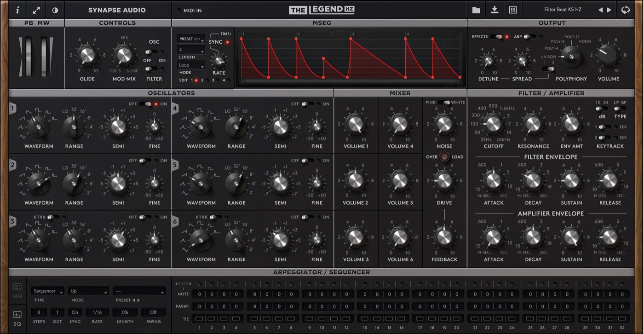
Task: Toggle oscillator 5 ON switch
Action: [x=307, y=161]
